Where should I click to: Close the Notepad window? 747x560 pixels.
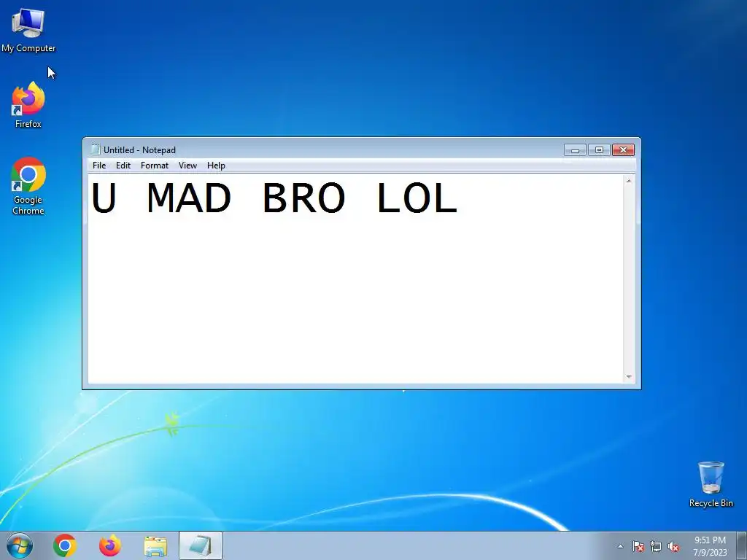click(x=623, y=150)
